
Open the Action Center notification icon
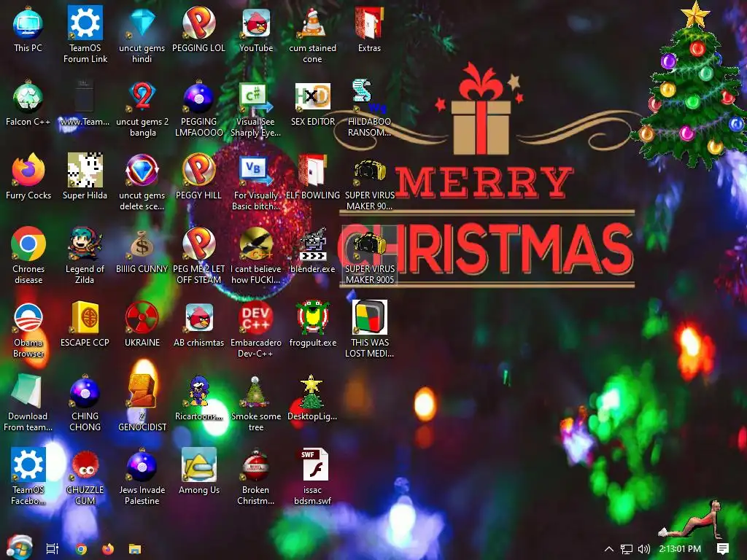(x=723, y=549)
